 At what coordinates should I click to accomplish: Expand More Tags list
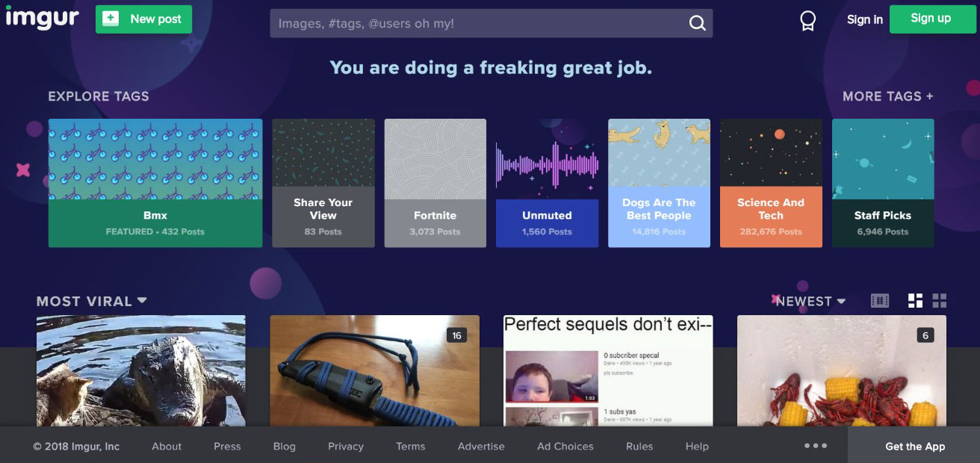pos(888,96)
